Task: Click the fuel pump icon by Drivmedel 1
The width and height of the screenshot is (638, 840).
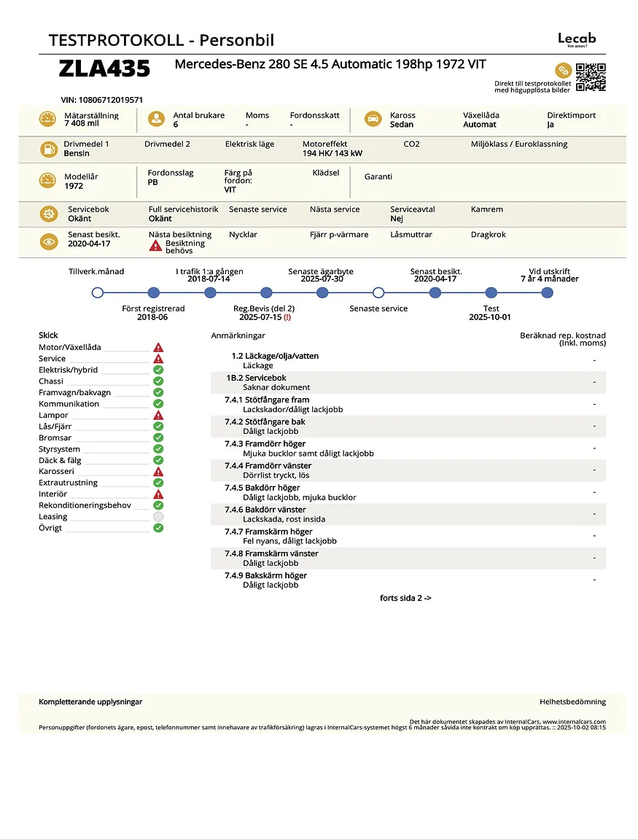Action: coord(48,149)
